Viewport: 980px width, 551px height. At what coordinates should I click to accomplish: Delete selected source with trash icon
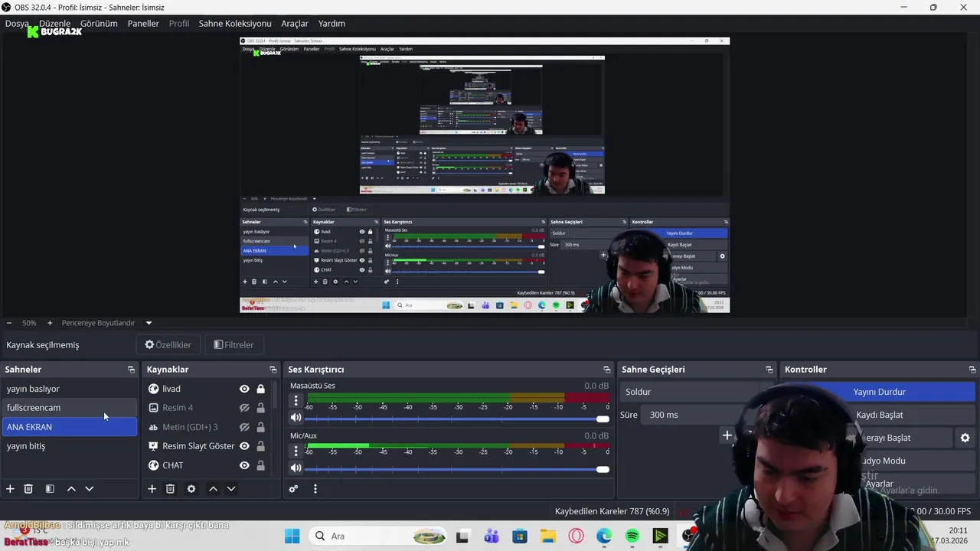point(170,489)
